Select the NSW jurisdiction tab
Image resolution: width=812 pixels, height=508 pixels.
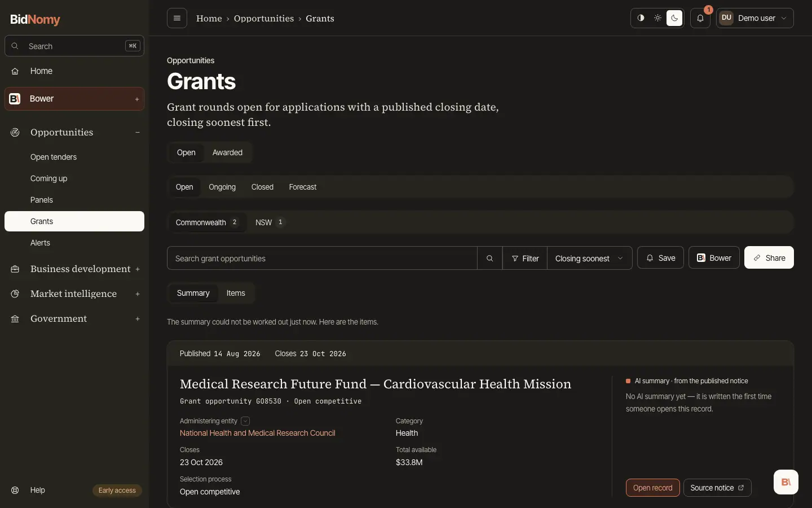coord(270,222)
